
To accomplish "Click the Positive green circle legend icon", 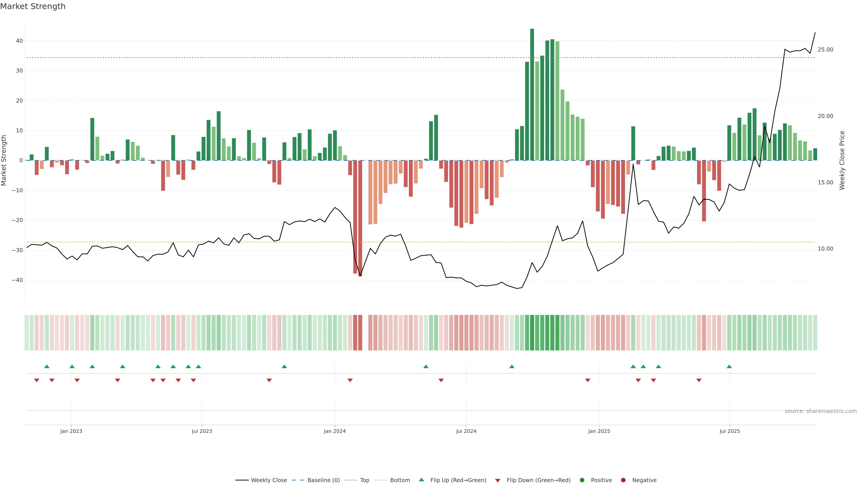I will pyautogui.click(x=582, y=480).
